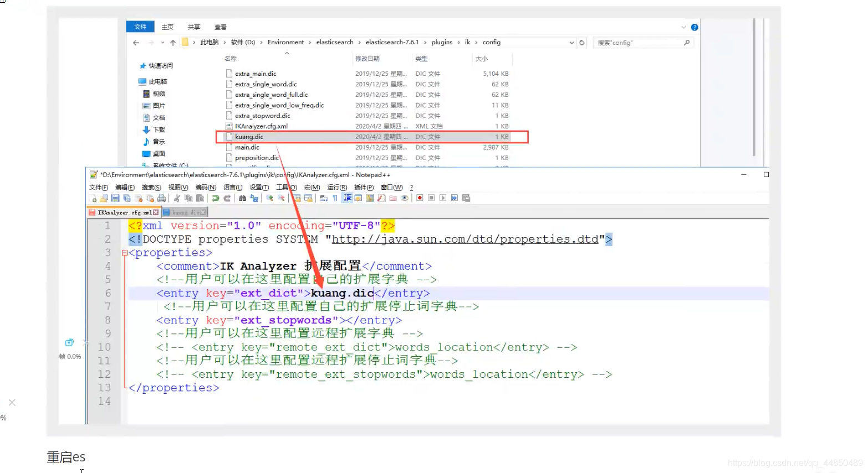Click the Print icon in Notepad++ toolbar

tap(161, 198)
